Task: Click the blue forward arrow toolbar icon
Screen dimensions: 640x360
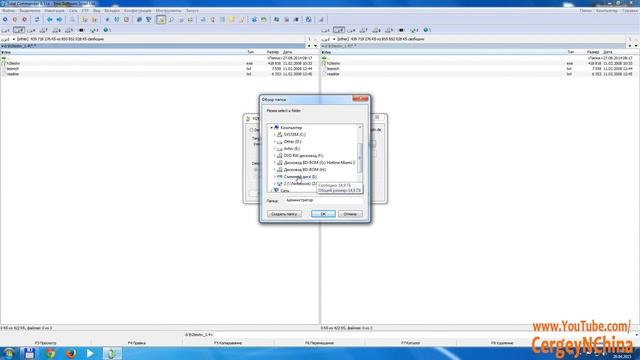Action: click(60, 20)
